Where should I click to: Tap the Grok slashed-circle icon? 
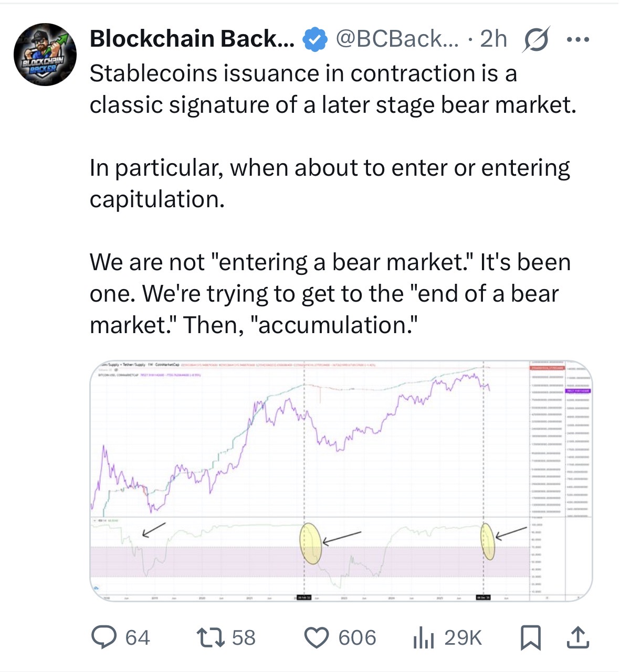pyautogui.click(x=535, y=40)
